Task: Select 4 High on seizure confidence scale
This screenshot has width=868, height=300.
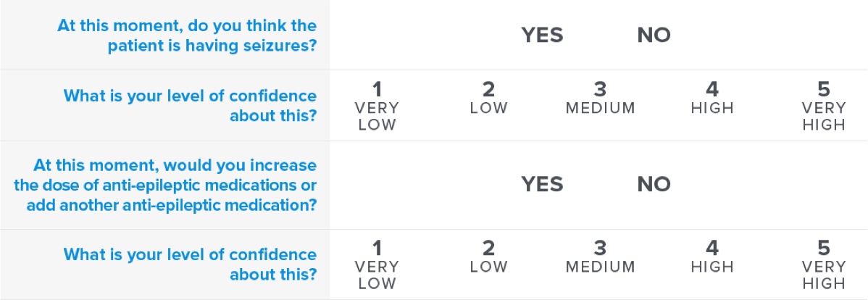Action: tap(712, 98)
